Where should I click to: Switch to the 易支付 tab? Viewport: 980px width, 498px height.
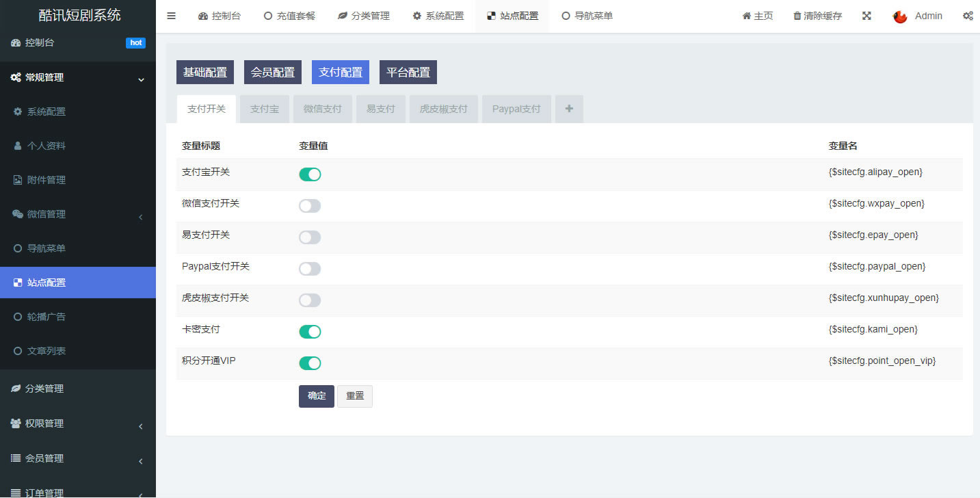point(381,109)
